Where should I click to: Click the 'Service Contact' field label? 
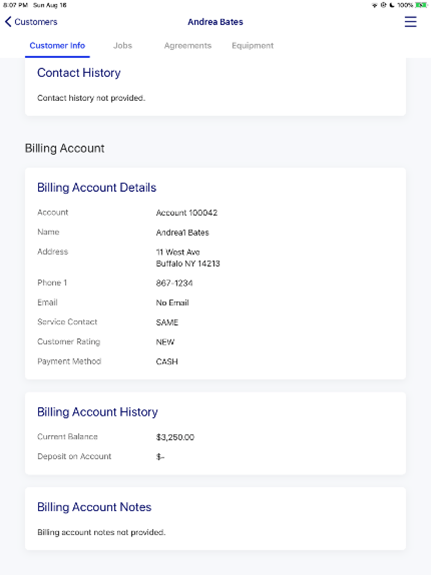pos(67,322)
